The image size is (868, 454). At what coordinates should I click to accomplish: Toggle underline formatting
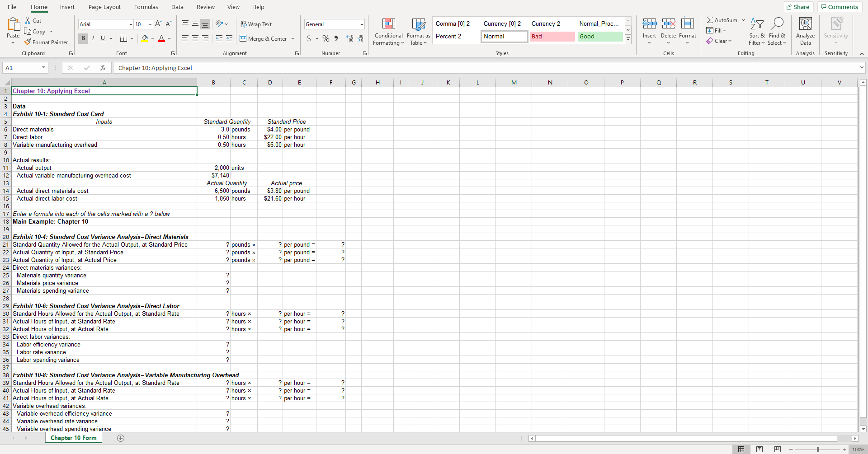(103, 38)
